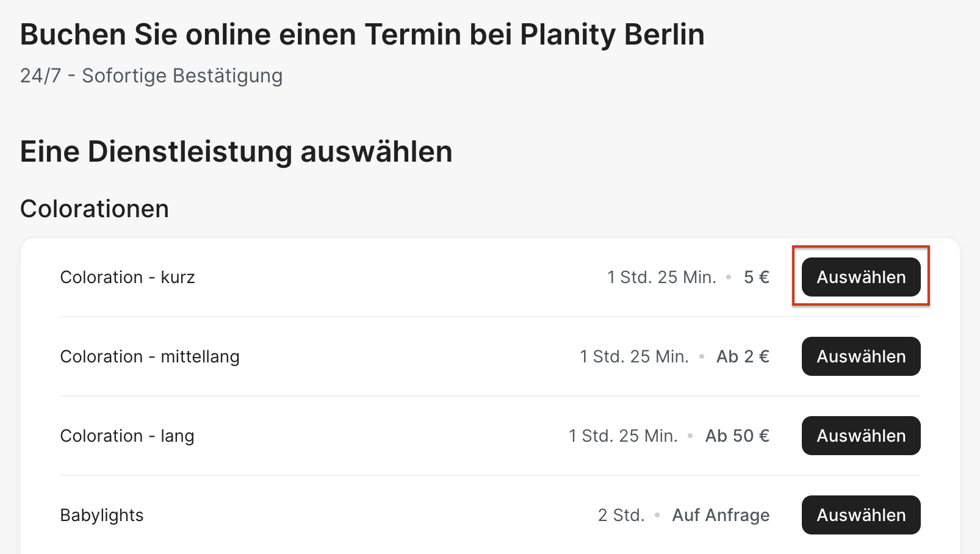980x554 pixels.
Task: Click the Coloration - mittellang service name
Action: tap(150, 356)
